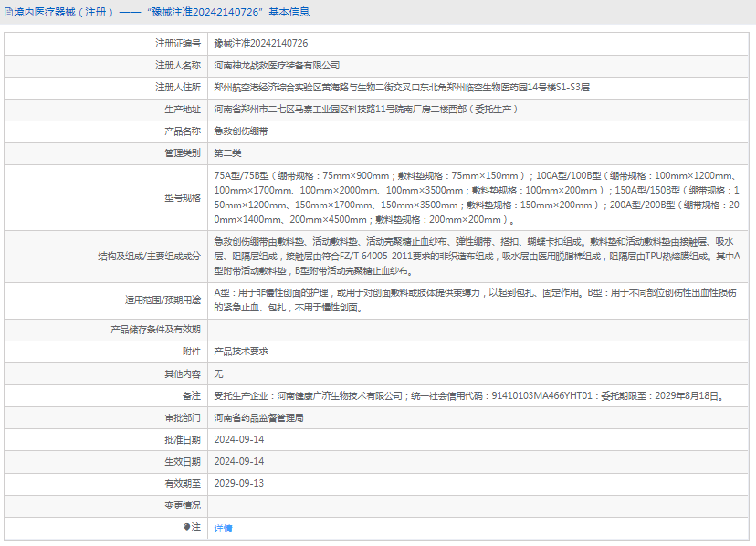This screenshot has width=756, height=546.
Task: Click the 注册人名称 row label
Action: click(178, 66)
